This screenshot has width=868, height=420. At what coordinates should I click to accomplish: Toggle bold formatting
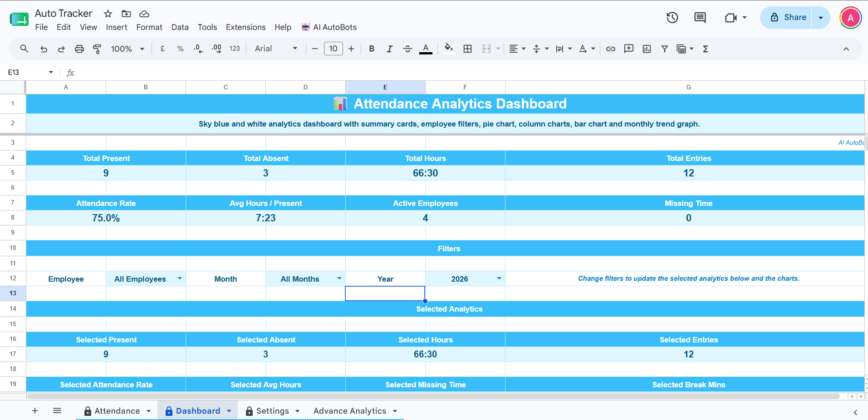coord(372,49)
